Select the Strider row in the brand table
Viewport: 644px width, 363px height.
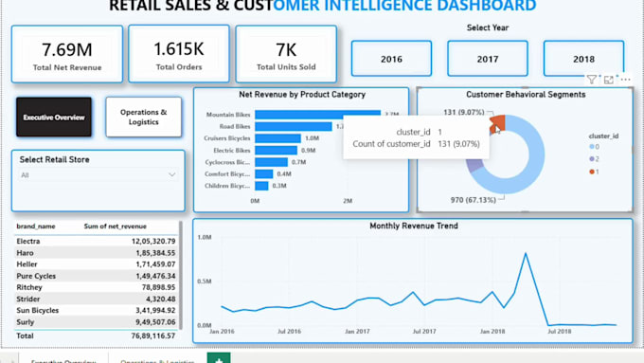pos(96,299)
